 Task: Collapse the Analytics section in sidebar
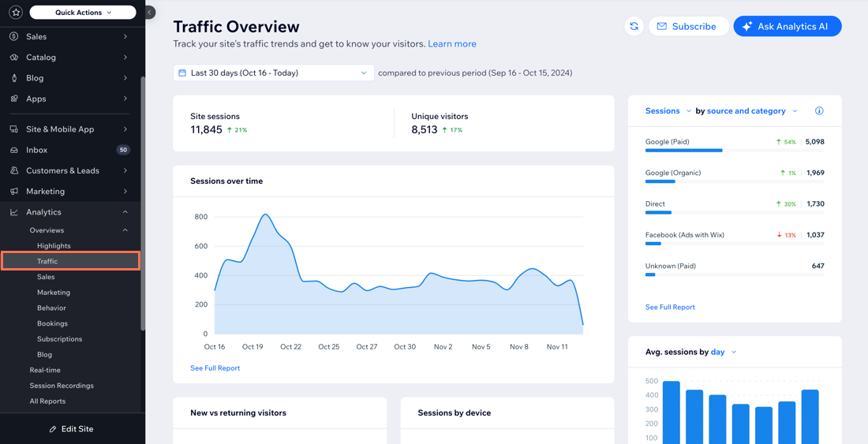click(125, 212)
